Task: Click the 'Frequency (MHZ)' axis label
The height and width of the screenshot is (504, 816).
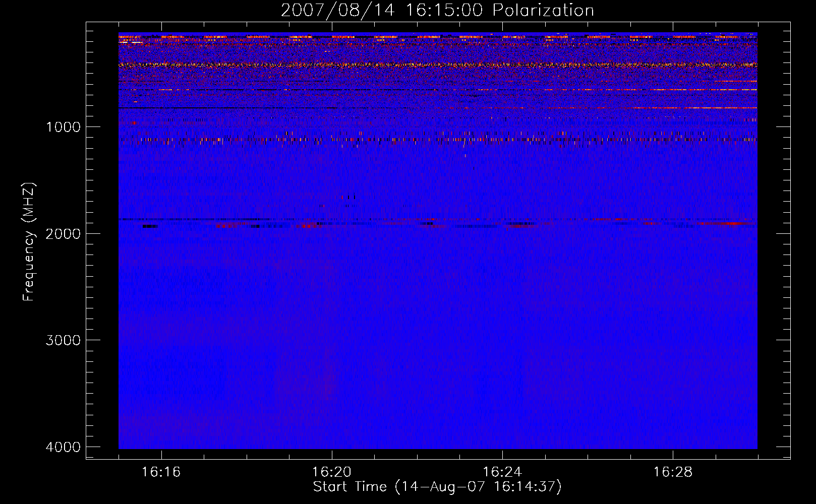Action: point(29,242)
